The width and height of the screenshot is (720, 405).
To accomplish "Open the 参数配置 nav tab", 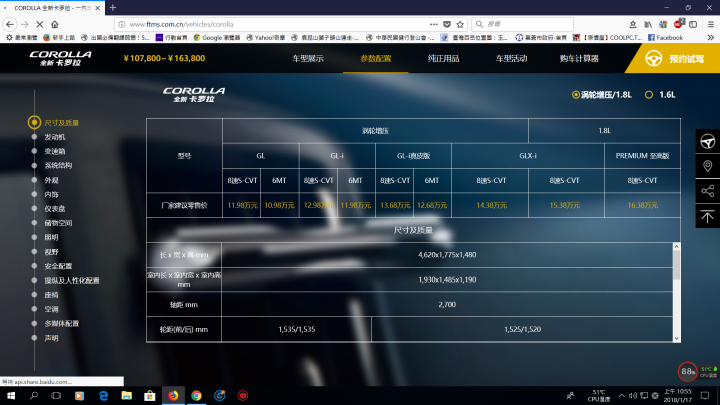I will pyautogui.click(x=376, y=58).
